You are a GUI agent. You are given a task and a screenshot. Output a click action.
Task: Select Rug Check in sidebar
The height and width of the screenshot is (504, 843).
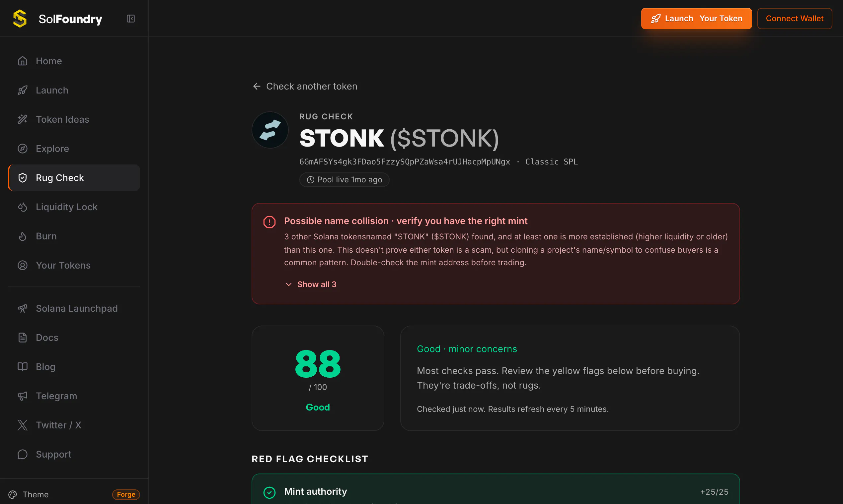(74, 178)
